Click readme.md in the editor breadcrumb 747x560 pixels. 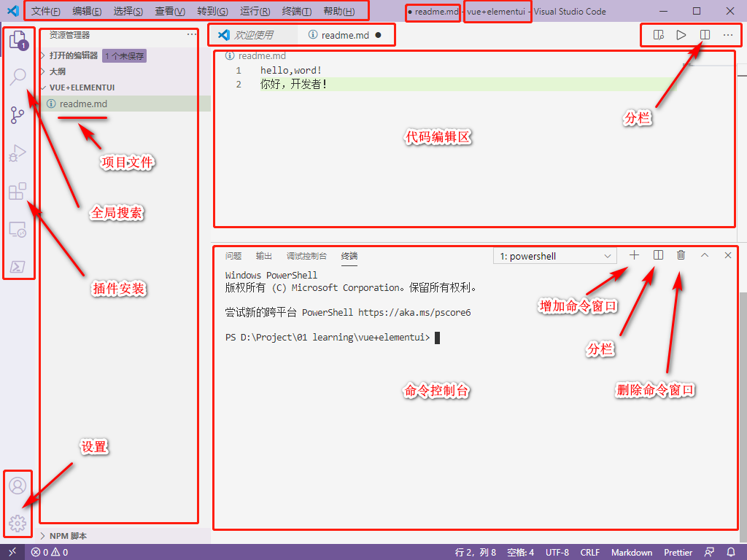point(262,55)
